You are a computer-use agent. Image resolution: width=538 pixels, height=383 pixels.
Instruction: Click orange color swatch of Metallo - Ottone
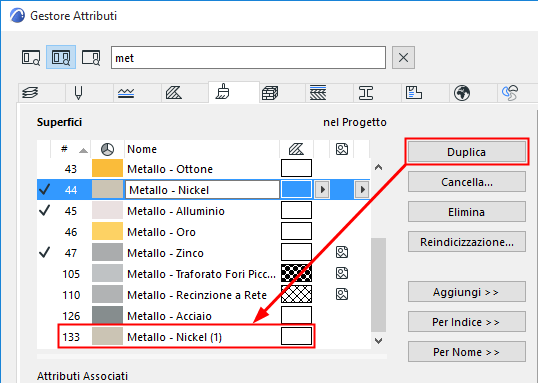pyautogui.click(x=107, y=169)
